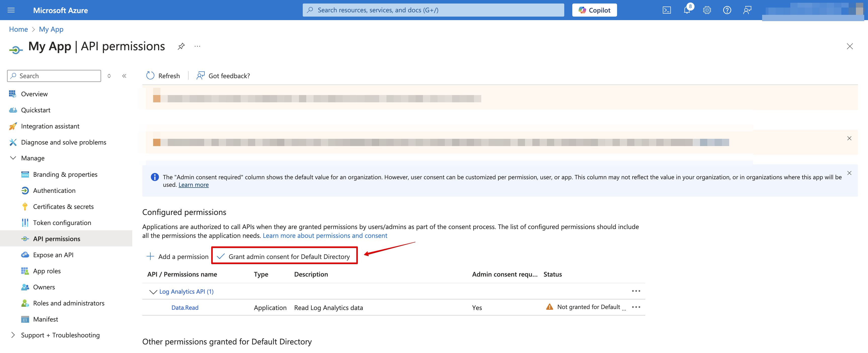Open App roles
Screen dimensions: 868x353
click(x=47, y=271)
